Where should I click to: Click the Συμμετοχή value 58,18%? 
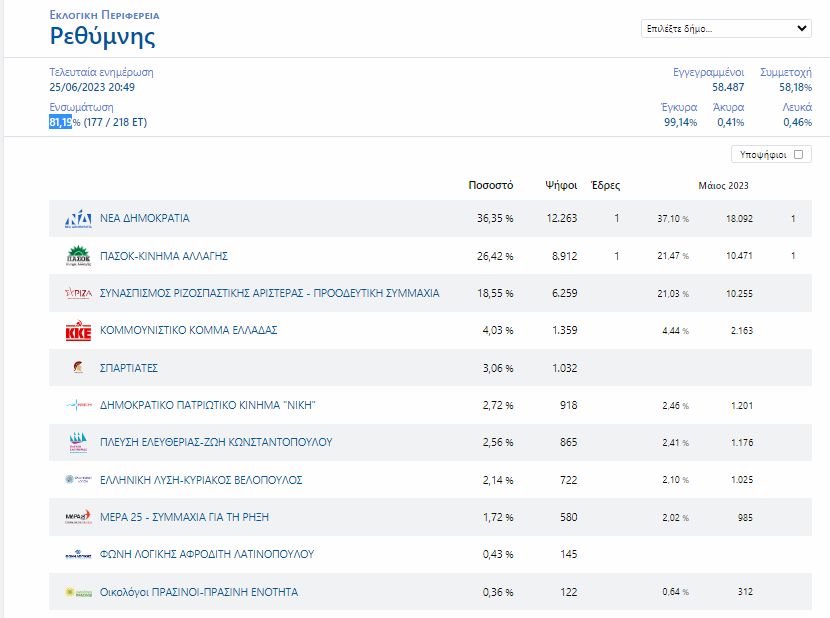(795, 87)
